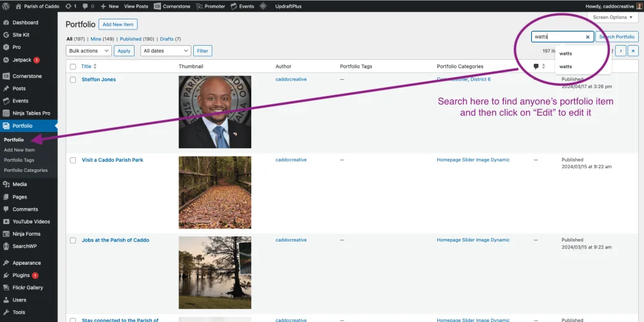The image size is (644, 322).
Task: Select the Visit a Caddo Parish Park checkbox
Action: (73, 160)
